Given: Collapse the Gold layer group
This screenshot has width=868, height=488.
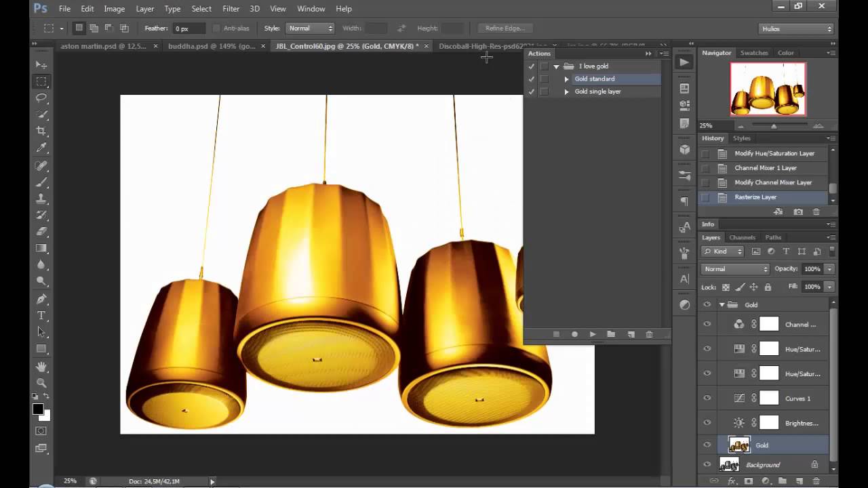Looking at the screenshot, I should click(x=722, y=305).
